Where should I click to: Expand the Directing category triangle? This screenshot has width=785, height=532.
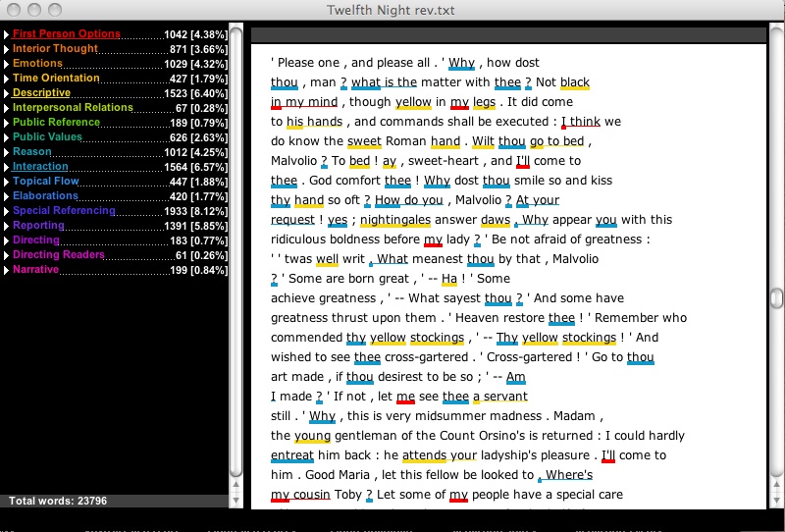6,240
